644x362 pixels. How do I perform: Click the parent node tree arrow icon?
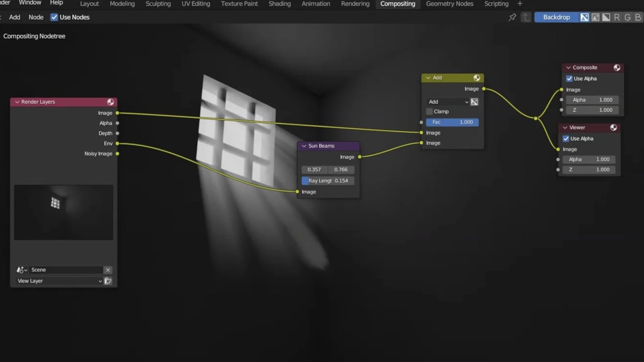click(x=526, y=17)
